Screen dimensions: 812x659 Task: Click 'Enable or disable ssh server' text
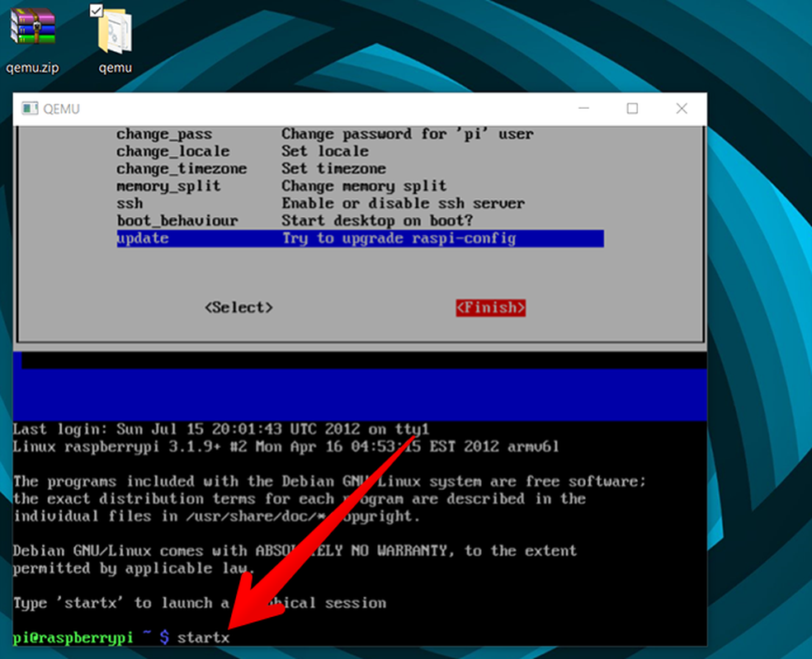(x=403, y=204)
